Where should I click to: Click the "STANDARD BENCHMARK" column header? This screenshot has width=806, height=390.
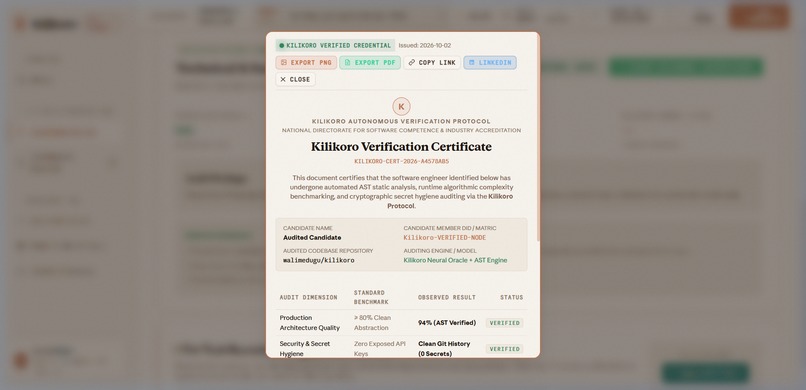click(371, 298)
